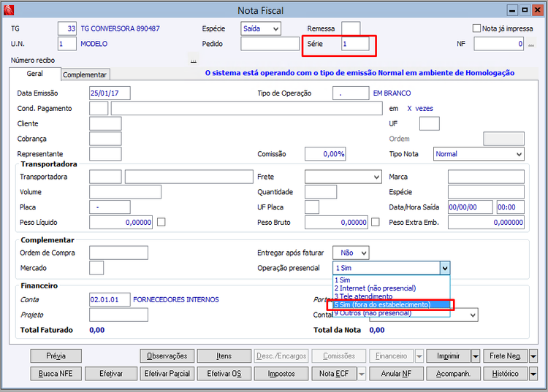Click the Data Emissão field
The image size is (548, 392).
tap(110, 93)
